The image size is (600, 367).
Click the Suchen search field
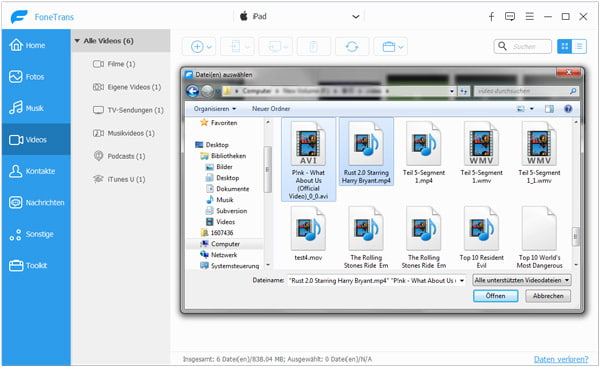(523, 46)
